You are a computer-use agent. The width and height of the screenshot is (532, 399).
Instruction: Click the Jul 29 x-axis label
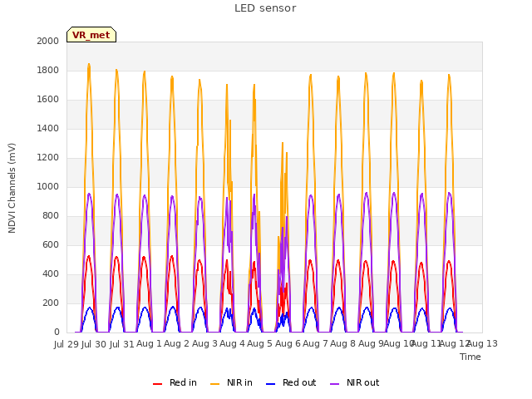click(x=66, y=344)
